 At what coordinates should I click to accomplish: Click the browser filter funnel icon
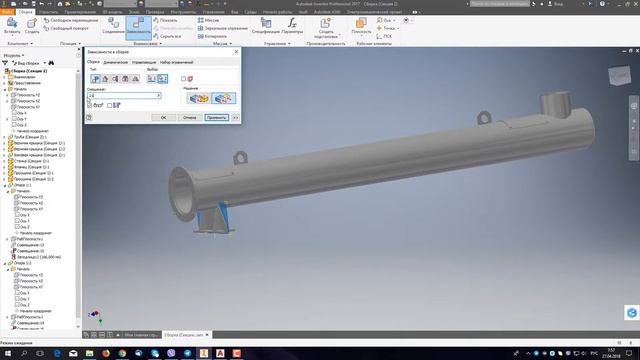[5, 63]
